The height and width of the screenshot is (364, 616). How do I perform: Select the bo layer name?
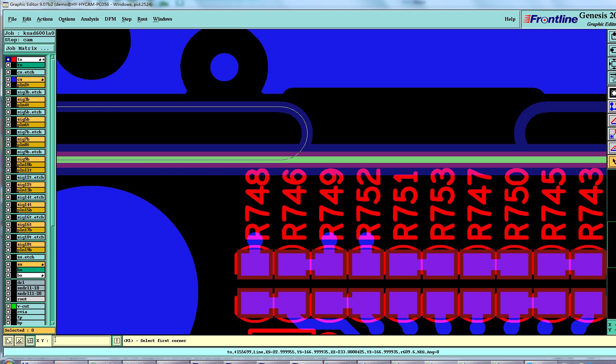(x=31, y=275)
